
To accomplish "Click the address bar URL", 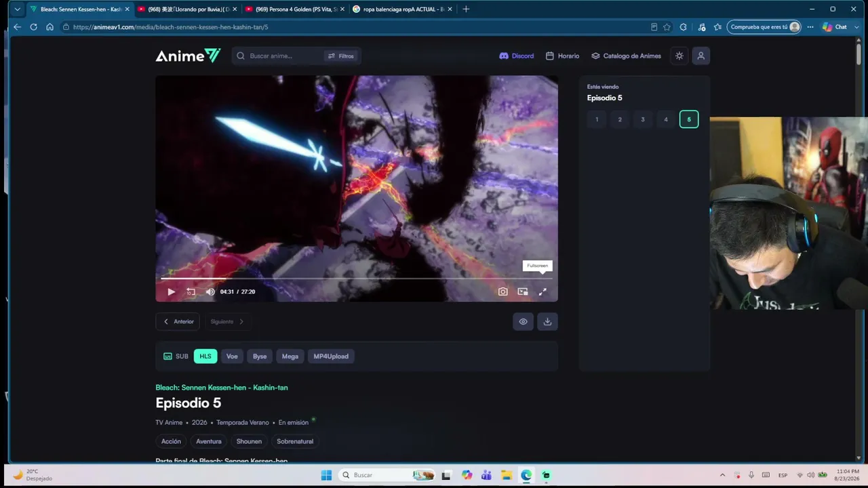I will point(171,27).
